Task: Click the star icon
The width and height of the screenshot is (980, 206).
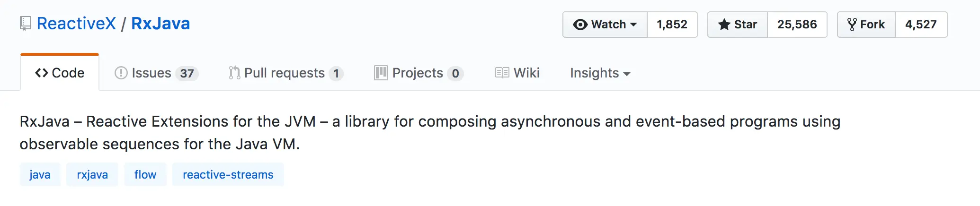Action: click(x=724, y=25)
